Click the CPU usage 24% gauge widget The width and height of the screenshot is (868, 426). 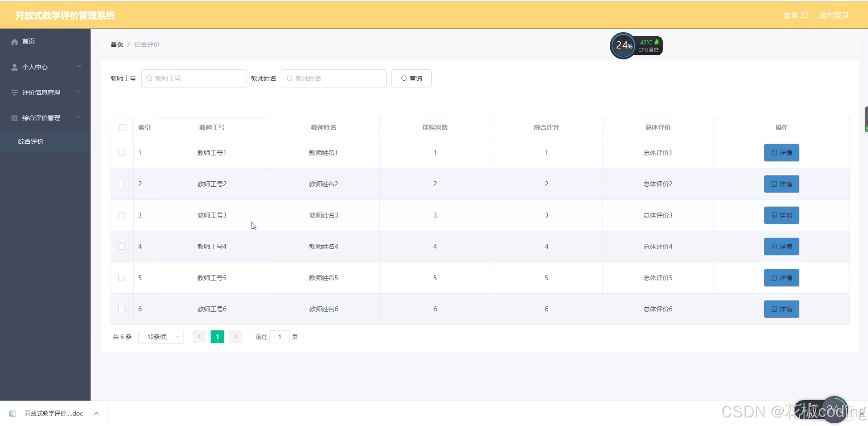click(624, 45)
